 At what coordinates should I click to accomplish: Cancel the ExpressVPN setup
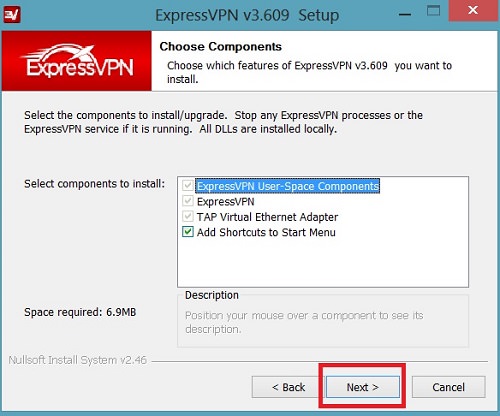[448, 387]
